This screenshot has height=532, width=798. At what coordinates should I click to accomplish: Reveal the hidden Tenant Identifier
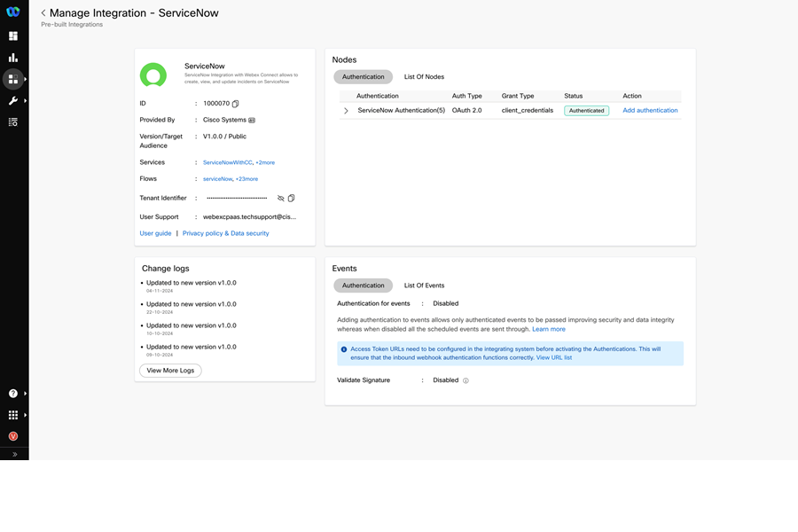tap(280, 198)
